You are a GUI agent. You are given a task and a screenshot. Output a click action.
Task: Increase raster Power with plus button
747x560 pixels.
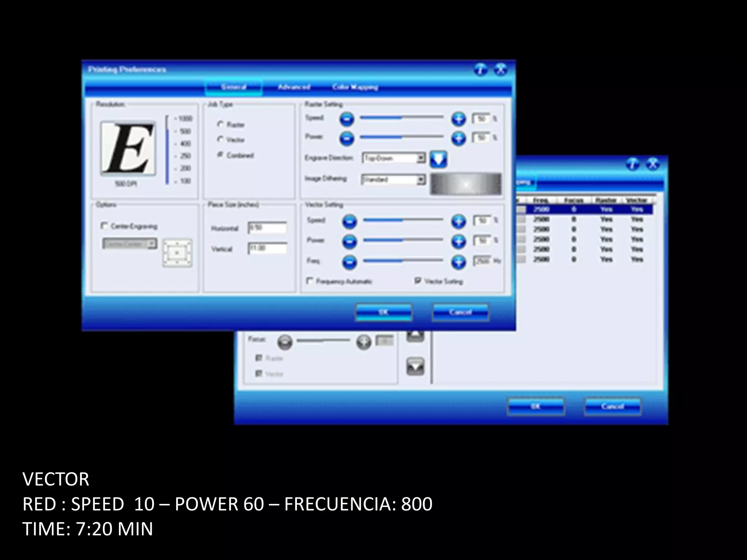[x=458, y=139]
